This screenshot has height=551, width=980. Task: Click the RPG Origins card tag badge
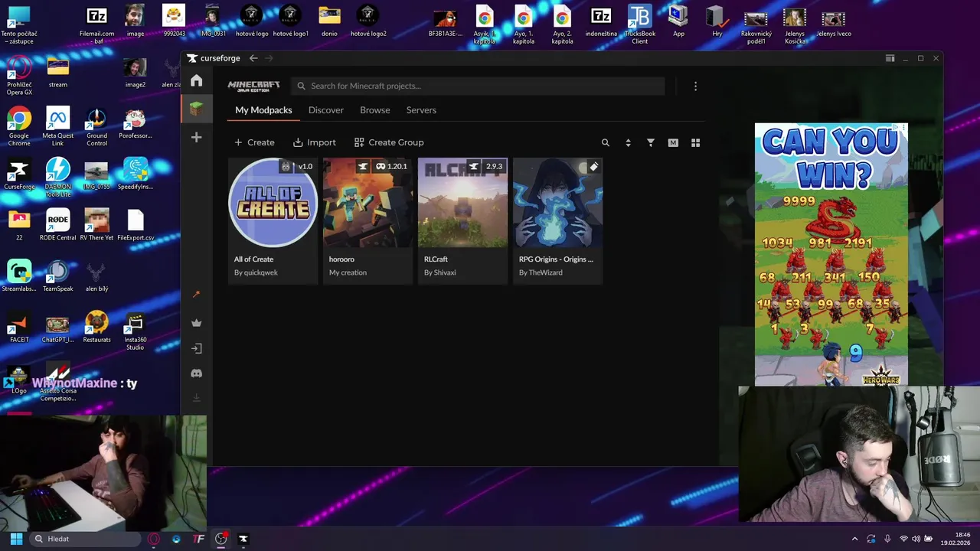[593, 166]
